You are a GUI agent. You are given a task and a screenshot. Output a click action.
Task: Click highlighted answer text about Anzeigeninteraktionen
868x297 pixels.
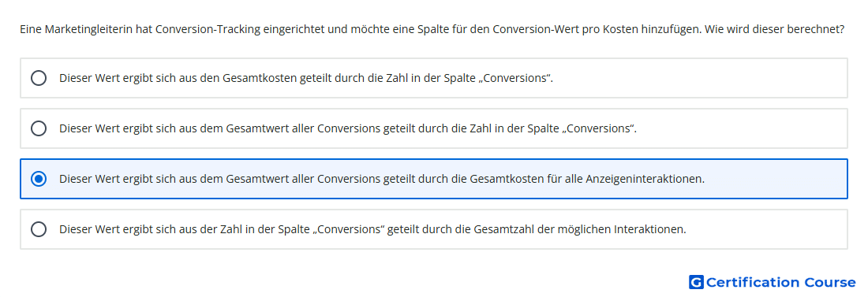pos(382,179)
